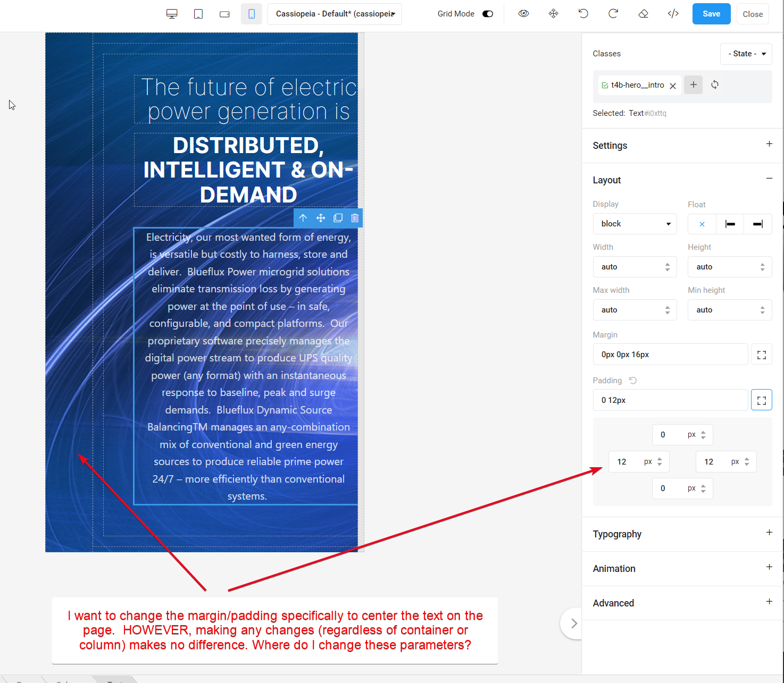Image resolution: width=784 pixels, height=683 pixels.
Task: Switch to desktop device preview
Action: (x=172, y=14)
